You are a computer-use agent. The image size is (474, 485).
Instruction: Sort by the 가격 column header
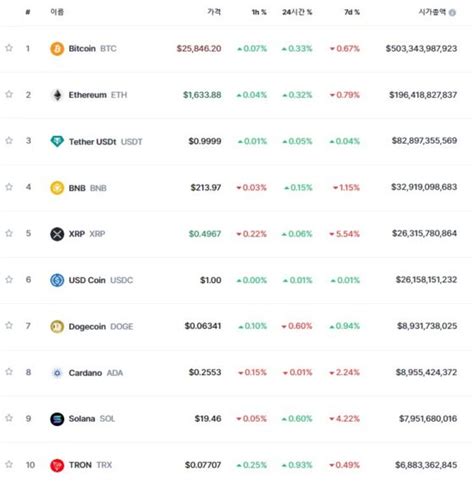point(214,12)
